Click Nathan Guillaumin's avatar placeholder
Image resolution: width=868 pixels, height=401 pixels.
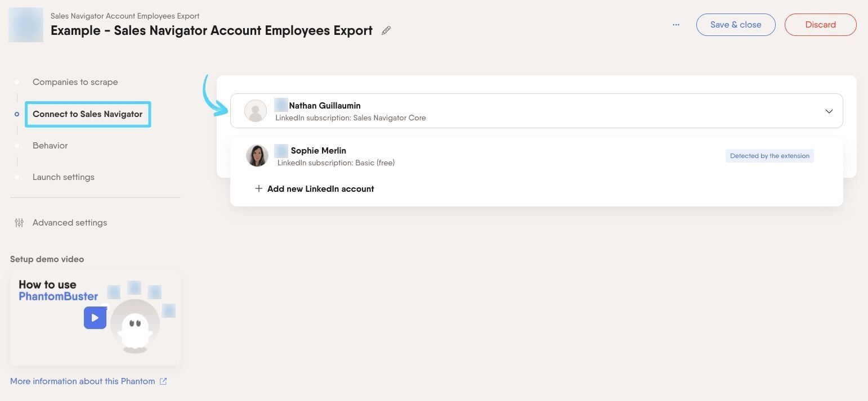255,111
